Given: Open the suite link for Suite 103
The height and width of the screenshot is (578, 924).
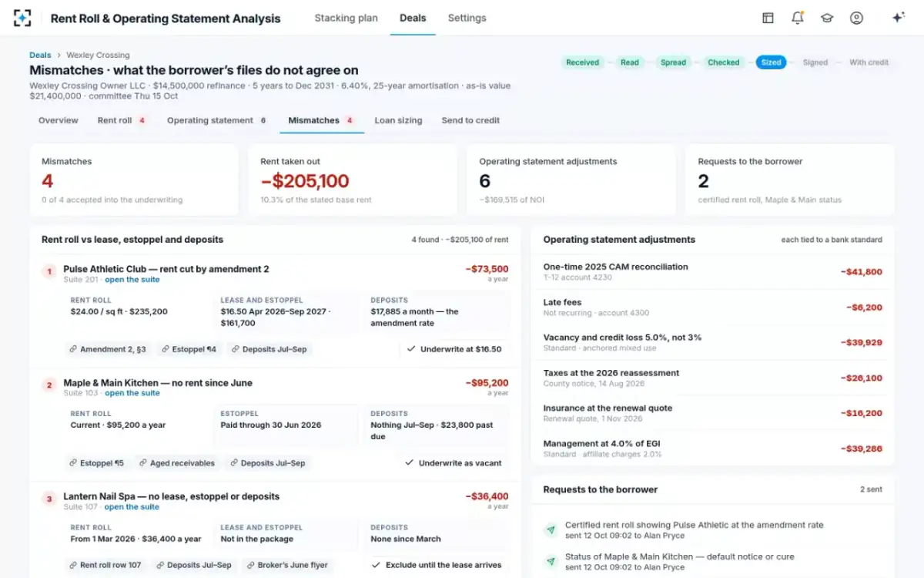Looking at the screenshot, I should pyautogui.click(x=132, y=393).
